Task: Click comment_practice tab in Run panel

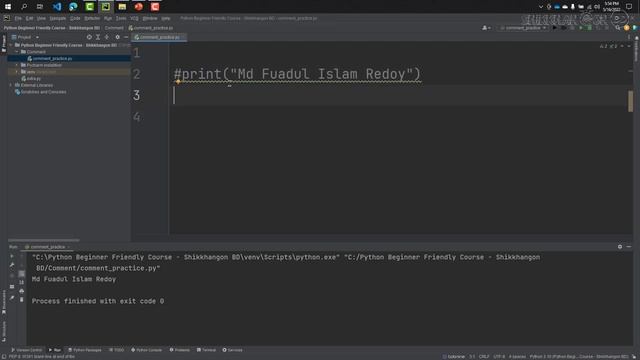Action: click(47, 247)
